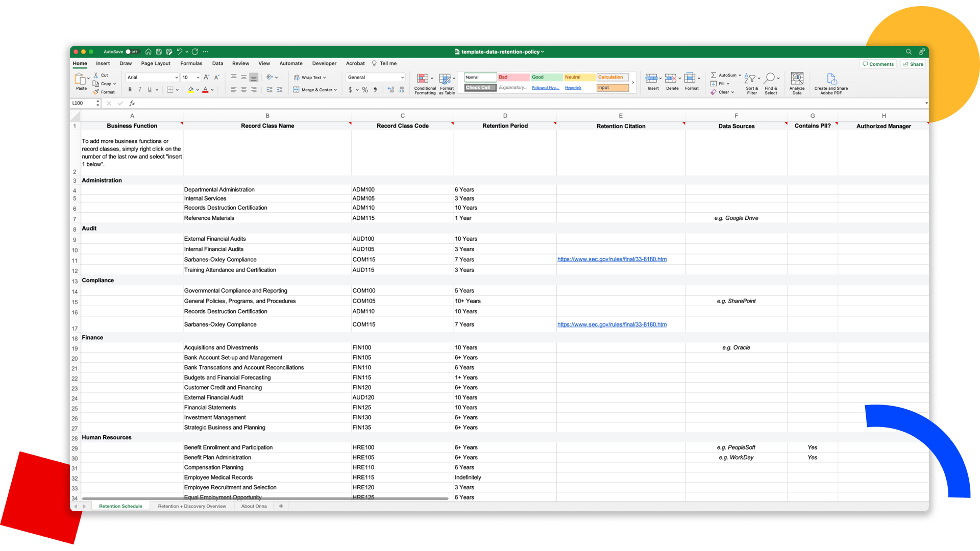The image size is (980, 551).
Task: Click the percent style icon
Action: point(365,90)
